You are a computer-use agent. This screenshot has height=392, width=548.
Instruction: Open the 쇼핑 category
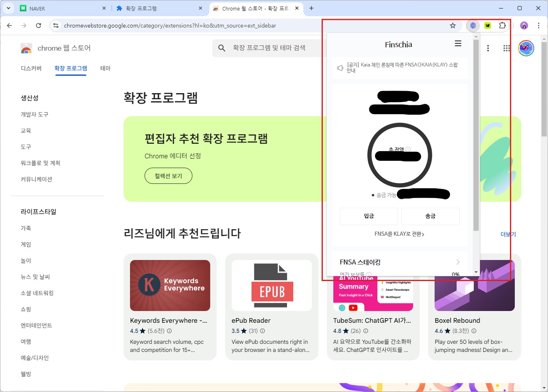[x=26, y=309]
